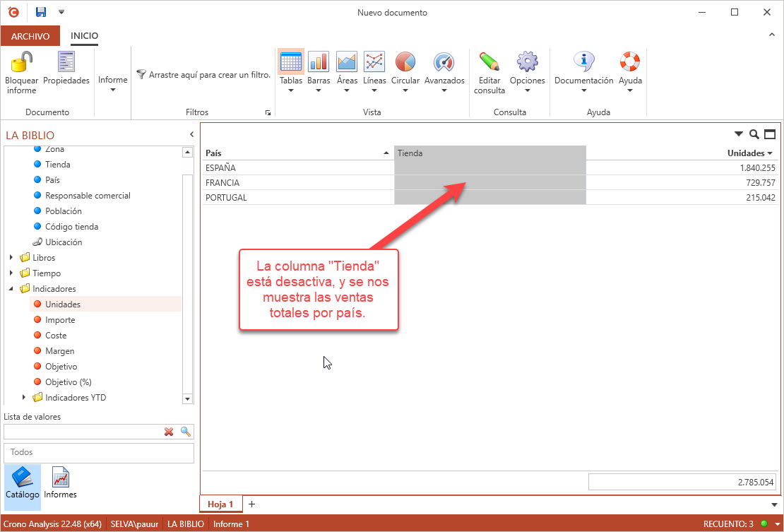Select the Líneas chart icon
The image size is (784, 532).
(x=374, y=62)
